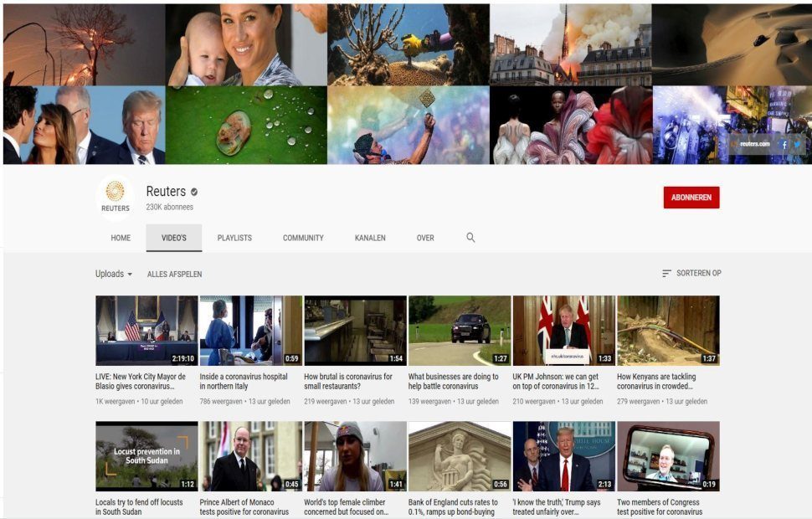Click the red ABONNEREN button
Screen dimensions: 812x519
click(x=691, y=198)
